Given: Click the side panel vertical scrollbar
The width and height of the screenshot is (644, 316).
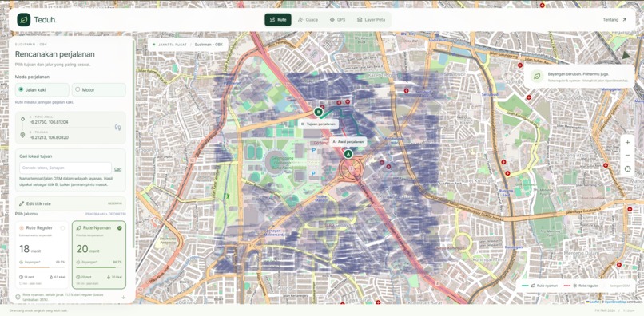Looking at the screenshot, I should (133, 144).
